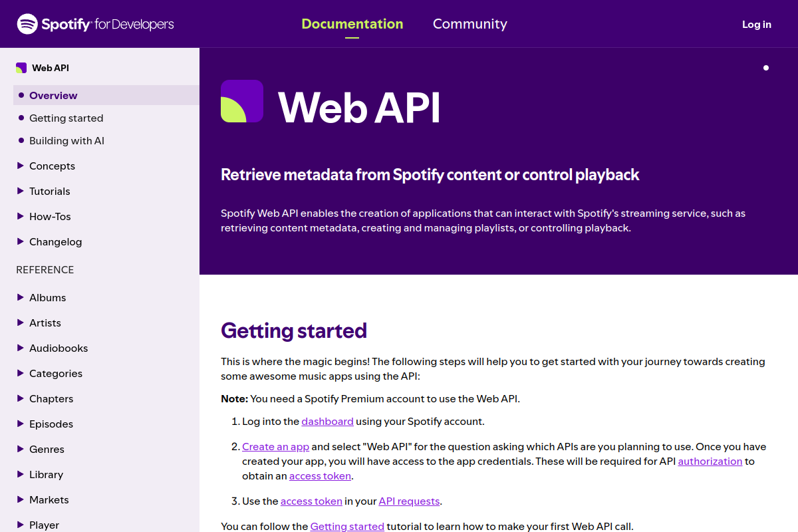Viewport: 798px width, 532px height.
Task: Expand the Changelog section arrow
Action: (x=21, y=241)
